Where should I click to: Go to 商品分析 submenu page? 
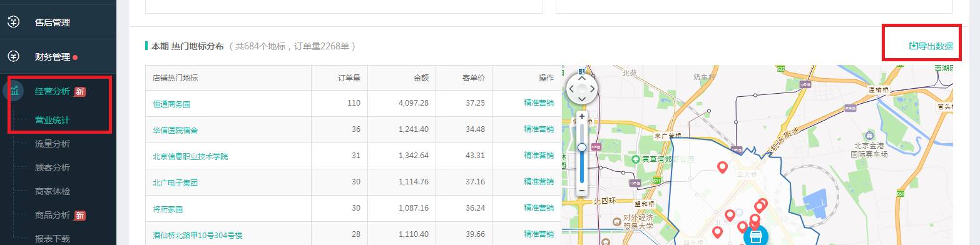pos(53,215)
